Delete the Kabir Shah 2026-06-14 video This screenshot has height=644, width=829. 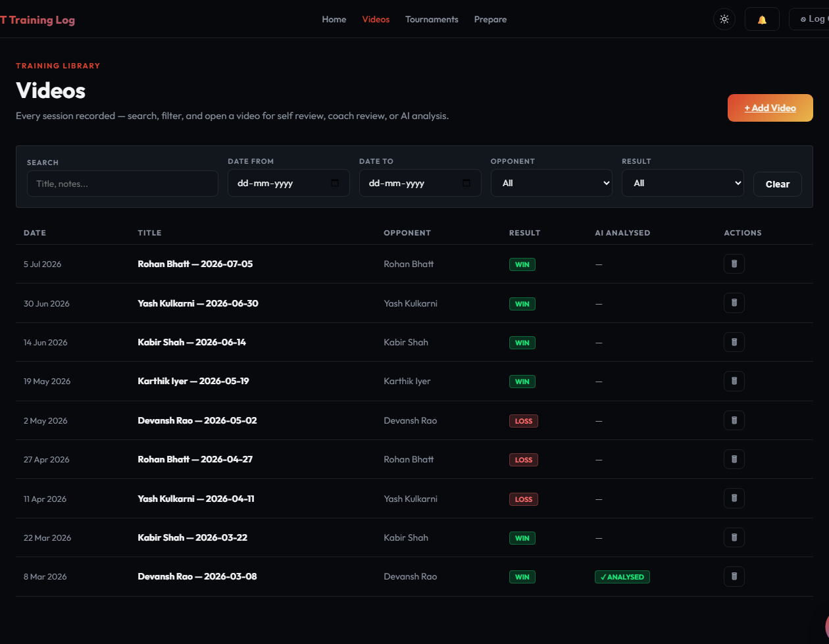pos(734,342)
